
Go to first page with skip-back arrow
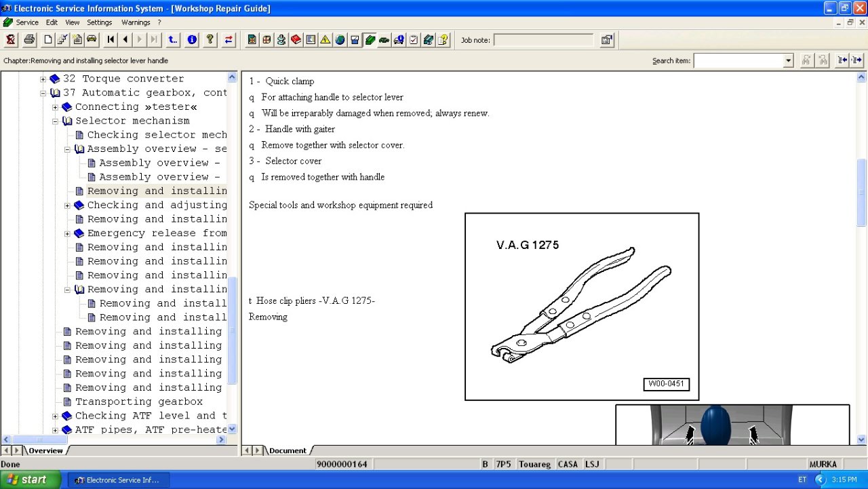pyautogui.click(x=111, y=40)
